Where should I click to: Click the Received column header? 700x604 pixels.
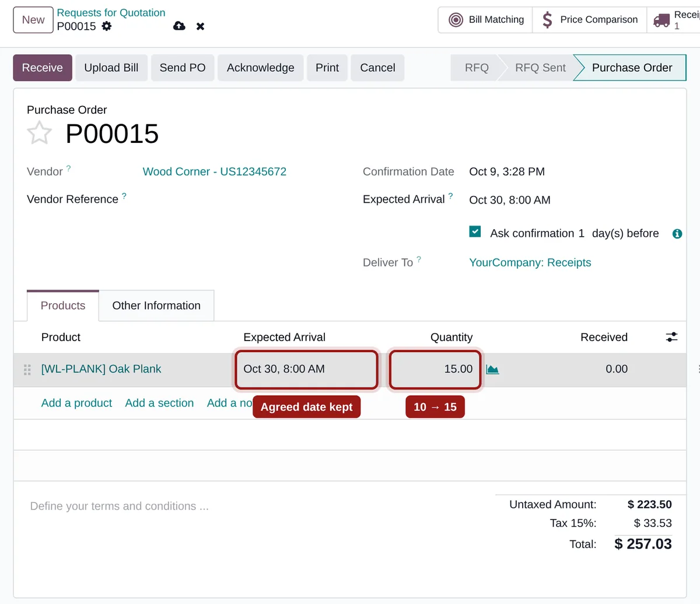tap(604, 337)
